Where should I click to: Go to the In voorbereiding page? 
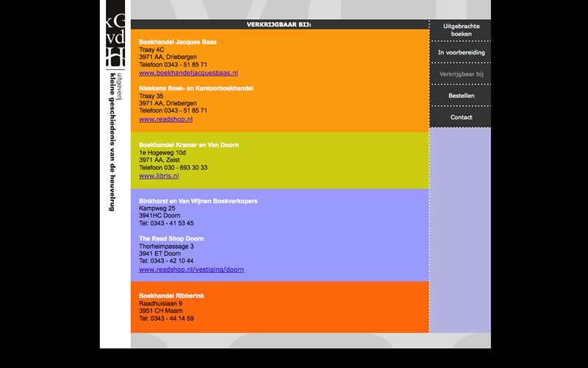tap(461, 52)
